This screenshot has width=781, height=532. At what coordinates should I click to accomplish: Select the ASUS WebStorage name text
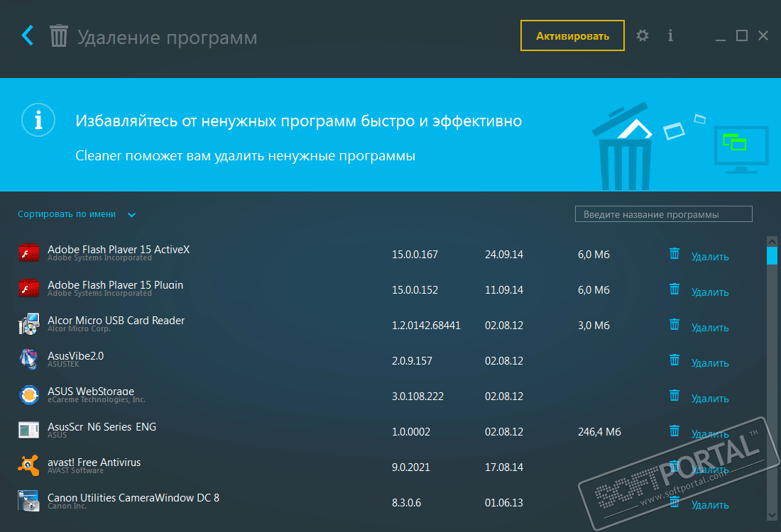[x=91, y=391]
